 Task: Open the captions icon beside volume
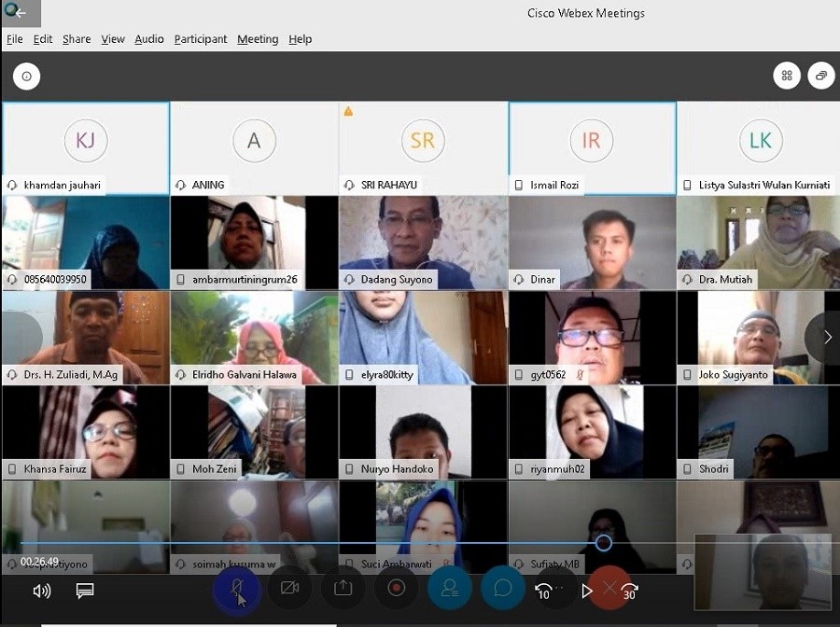point(85,591)
